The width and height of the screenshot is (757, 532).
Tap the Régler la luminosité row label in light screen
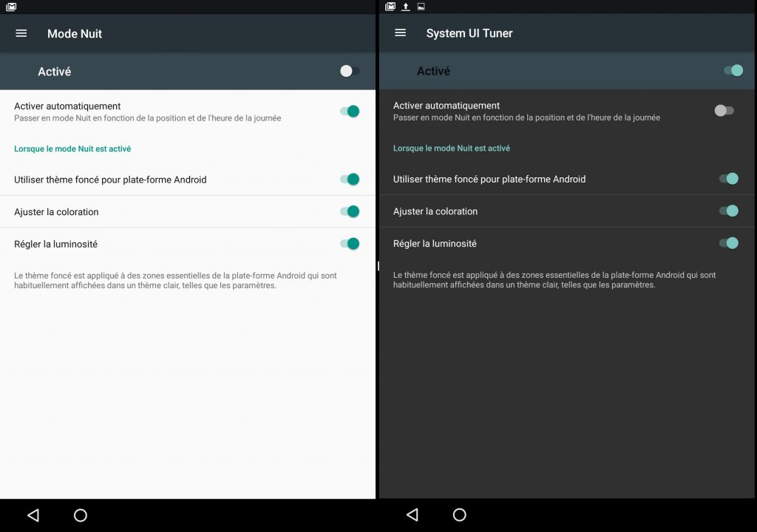56,244
